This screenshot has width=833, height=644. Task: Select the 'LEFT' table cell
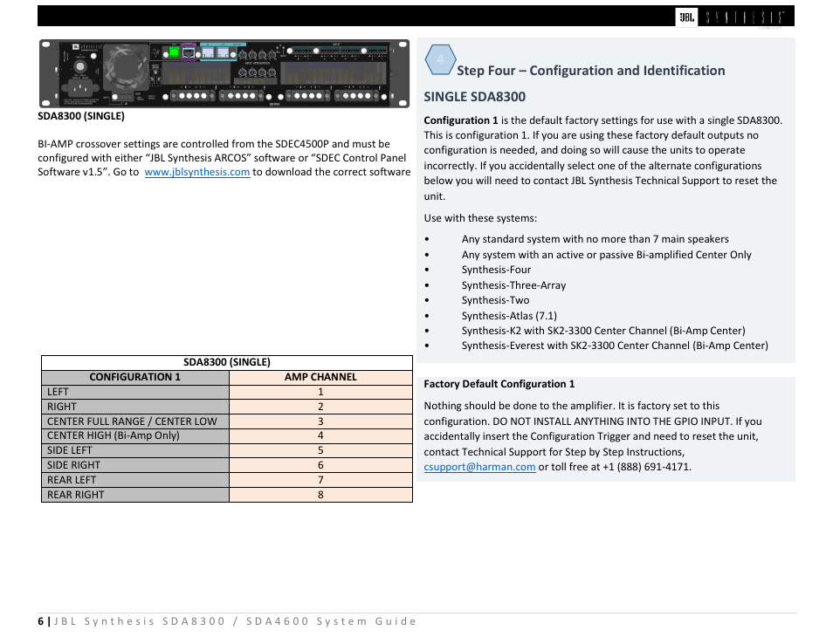135,392
